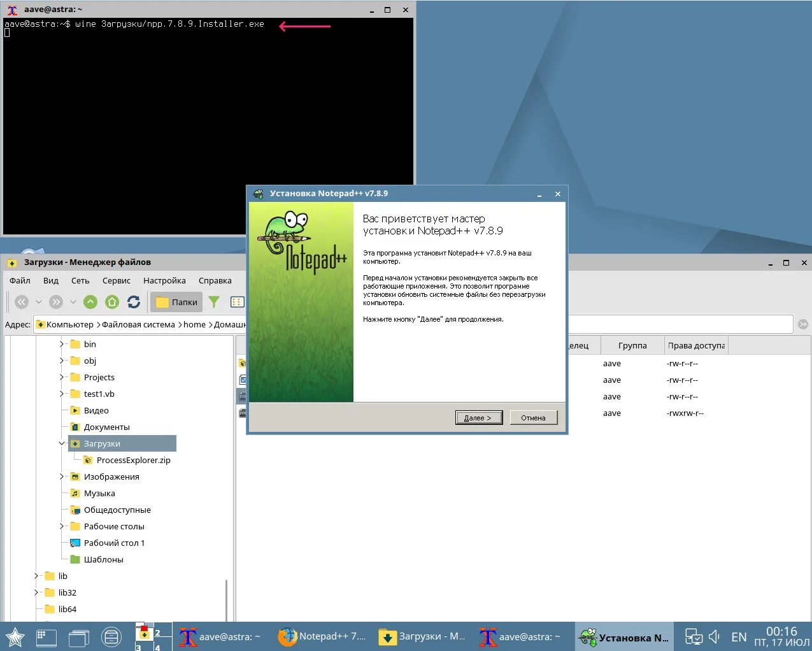
Task: Expand the bin folder in the tree
Action: pyautogui.click(x=62, y=344)
